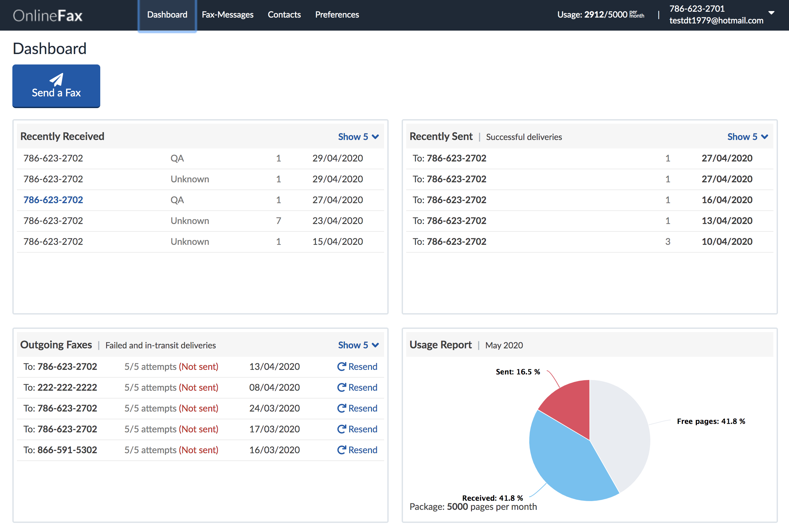789x532 pixels.
Task: Open account dropdown arrow next to email
Action: [x=771, y=13]
